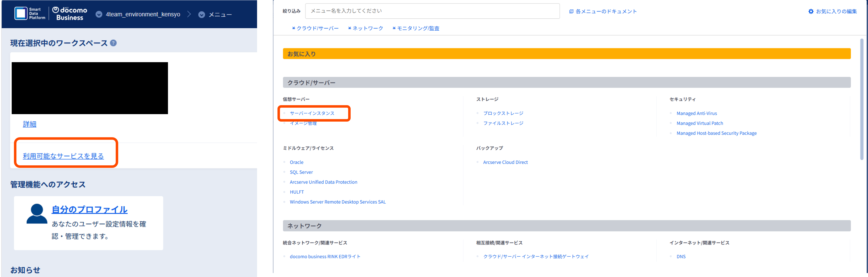
Task: Click the ミドルウェア/ライセンス category heading
Action: (308, 148)
